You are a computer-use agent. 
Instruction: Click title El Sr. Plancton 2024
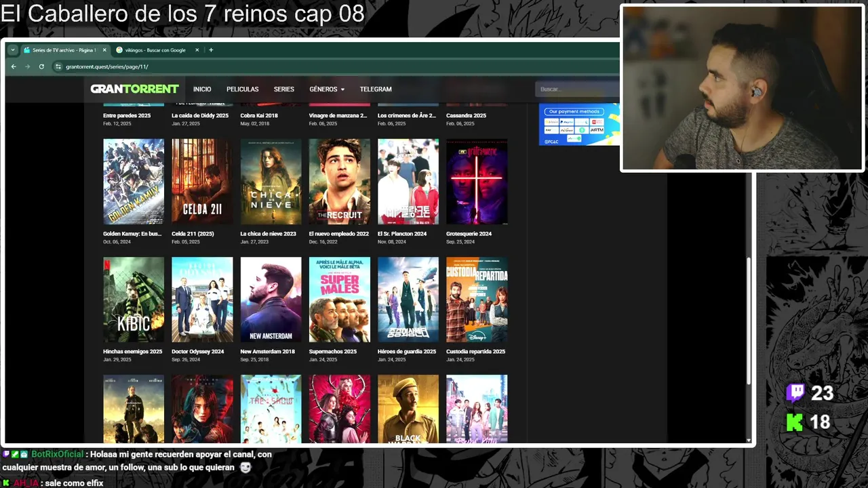(402, 234)
